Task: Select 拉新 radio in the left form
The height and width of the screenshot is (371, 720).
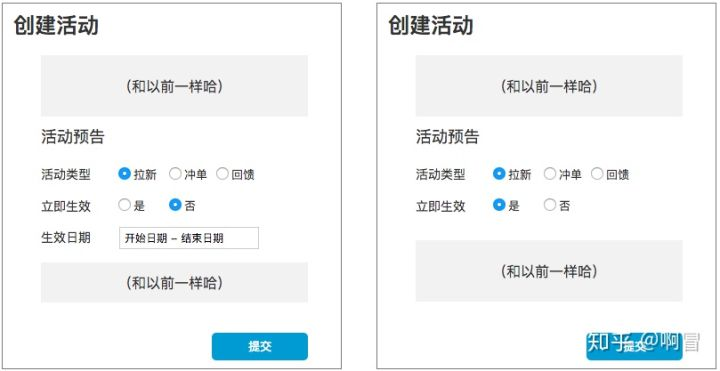Action: tap(124, 174)
